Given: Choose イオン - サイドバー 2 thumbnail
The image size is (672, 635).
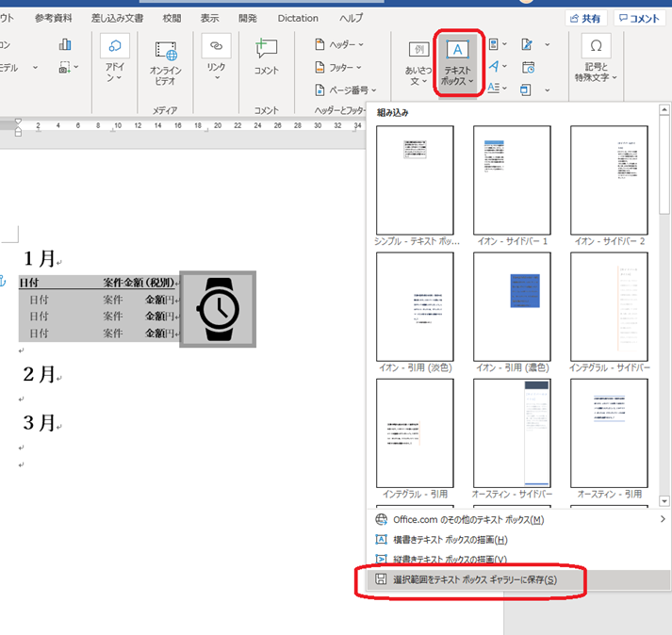Looking at the screenshot, I should (609, 180).
